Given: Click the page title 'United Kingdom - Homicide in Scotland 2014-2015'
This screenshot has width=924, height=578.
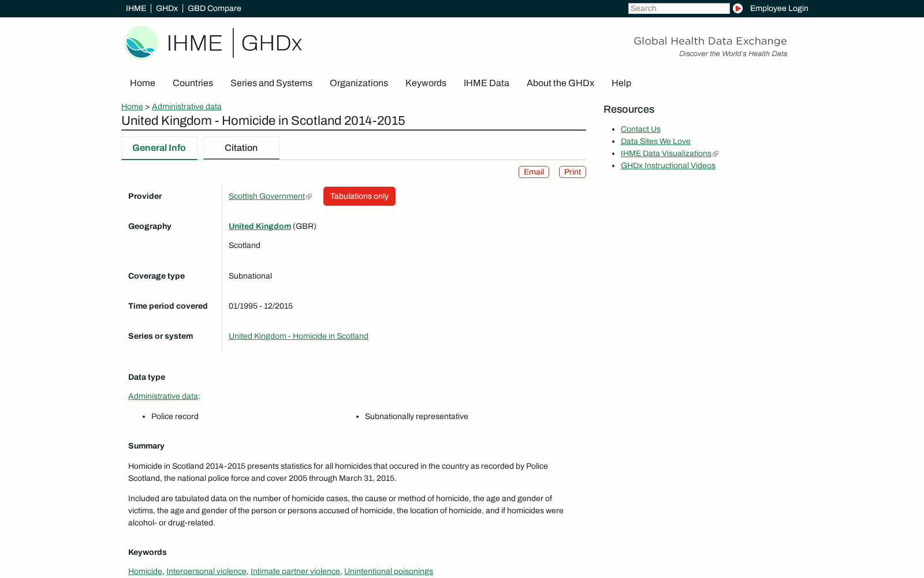Looking at the screenshot, I should tap(263, 120).
